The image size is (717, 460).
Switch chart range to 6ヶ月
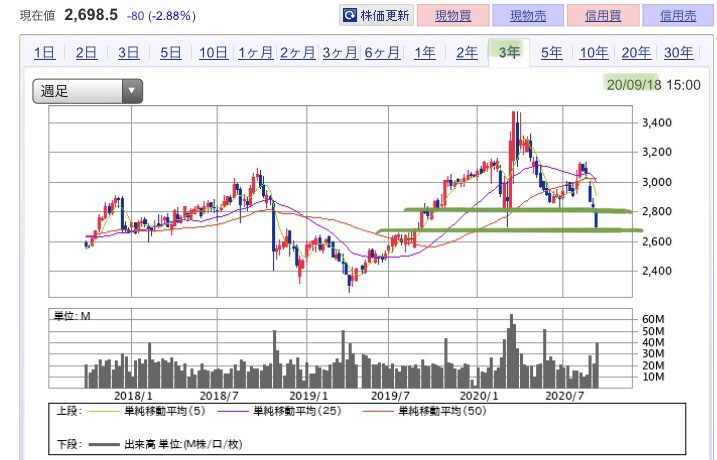[x=382, y=53]
